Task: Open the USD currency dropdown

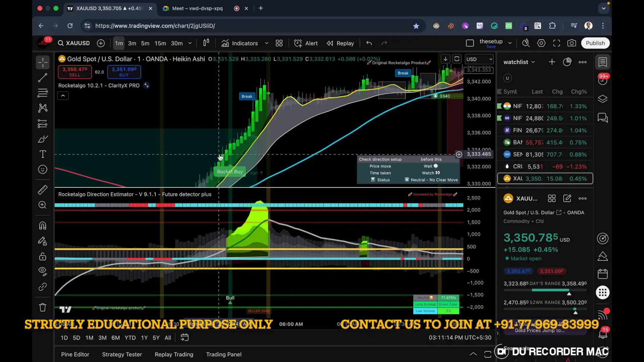Action: [x=479, y=59]
